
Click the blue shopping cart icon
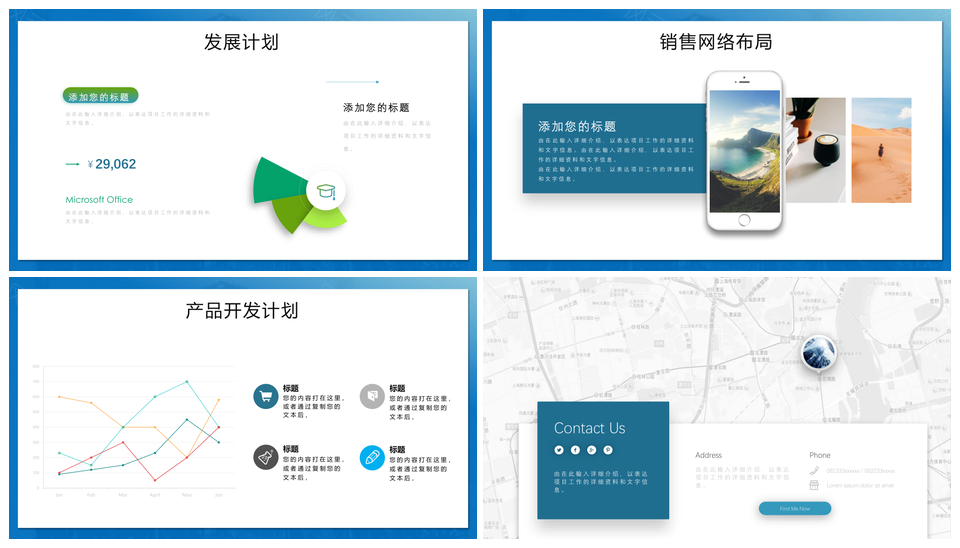266,397
